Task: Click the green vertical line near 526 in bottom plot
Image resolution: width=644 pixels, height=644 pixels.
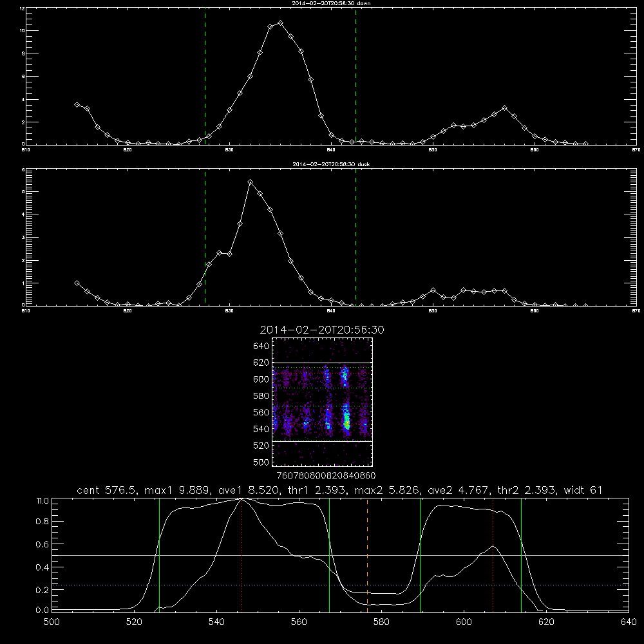Action: [x=159, y=555]
